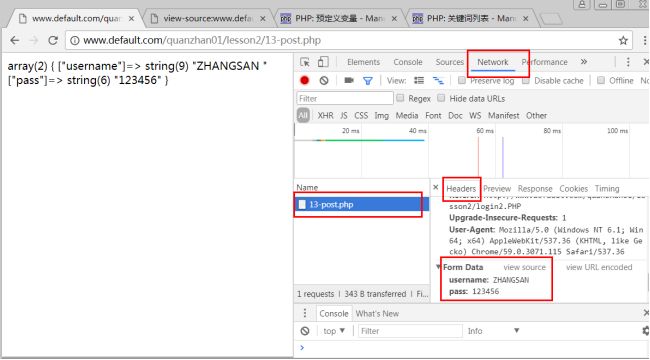Image resolution: width=650 pixels, height=360 pixels.
Task: Go back with browser back arrow
Action: pos(15,40)
